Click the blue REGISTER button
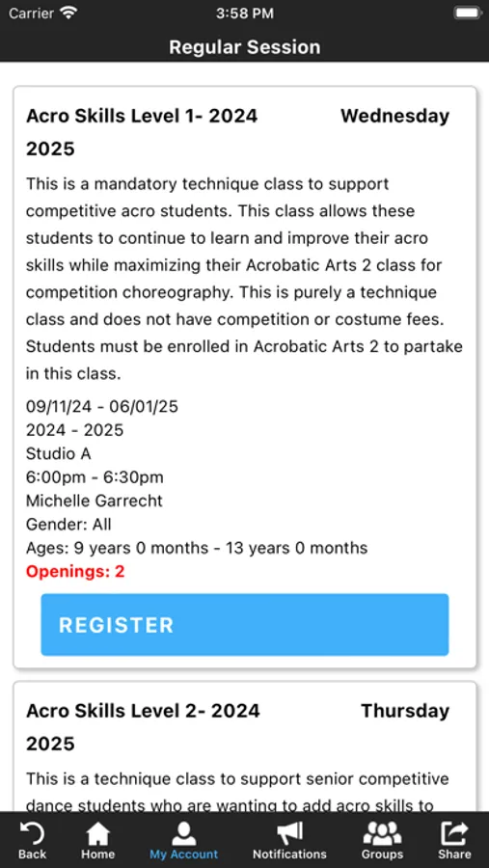The width and height of the screenshot is (489, 868). coord(245,624)
